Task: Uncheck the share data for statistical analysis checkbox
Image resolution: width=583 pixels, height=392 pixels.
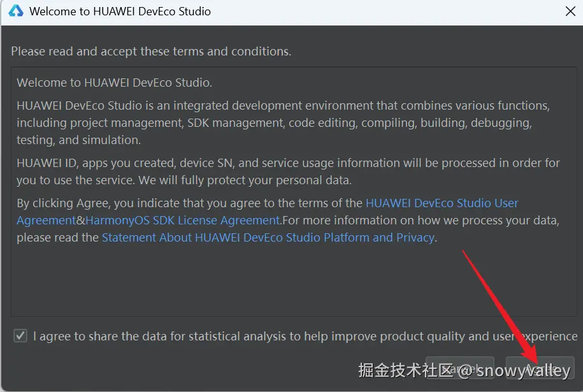Action: (x=20, y=336)
